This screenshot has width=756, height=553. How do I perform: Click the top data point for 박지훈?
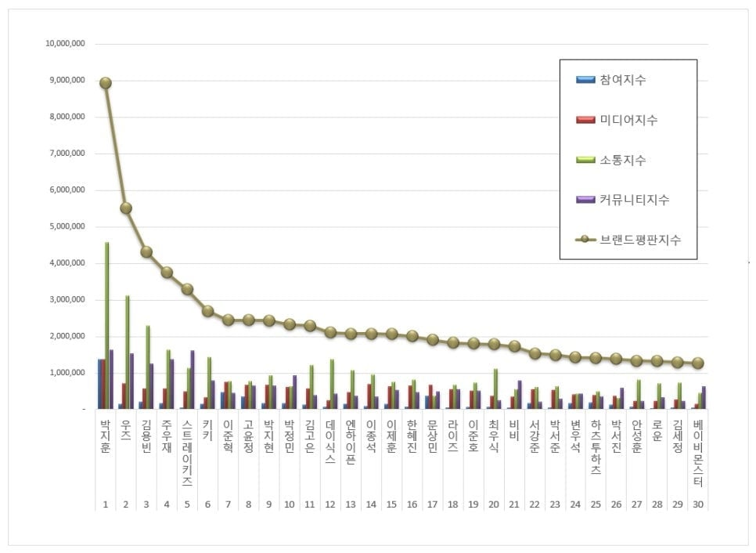106,83
